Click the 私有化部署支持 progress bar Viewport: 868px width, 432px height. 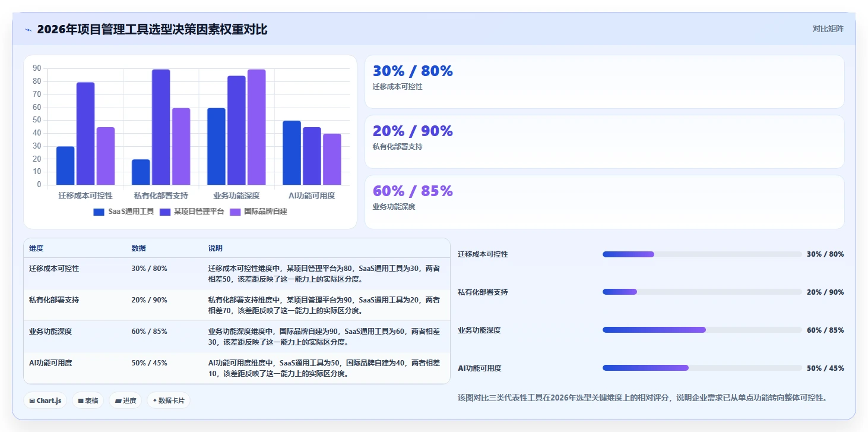tap(702, 292)
